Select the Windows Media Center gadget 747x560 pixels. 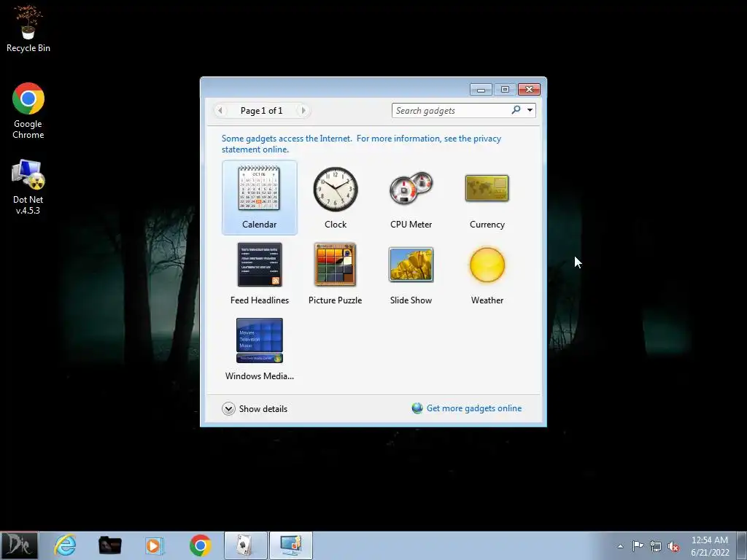coord(259,341)
